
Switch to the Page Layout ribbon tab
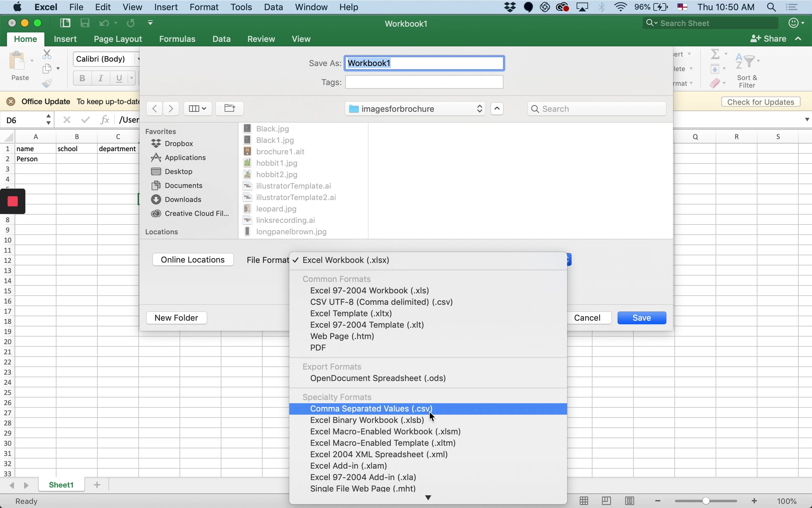coord(118,39)
